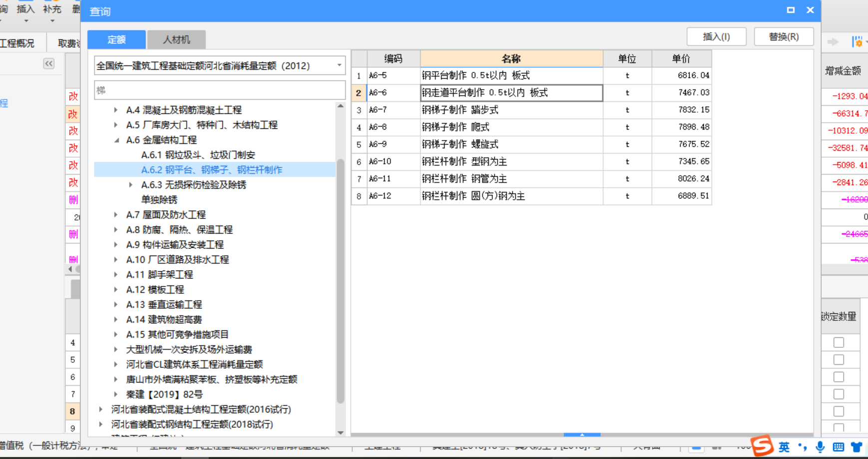Select A.14 建筑物超高费
This screenshot has height=459, width=868.
pyautogui.click(x=164, y=319)
